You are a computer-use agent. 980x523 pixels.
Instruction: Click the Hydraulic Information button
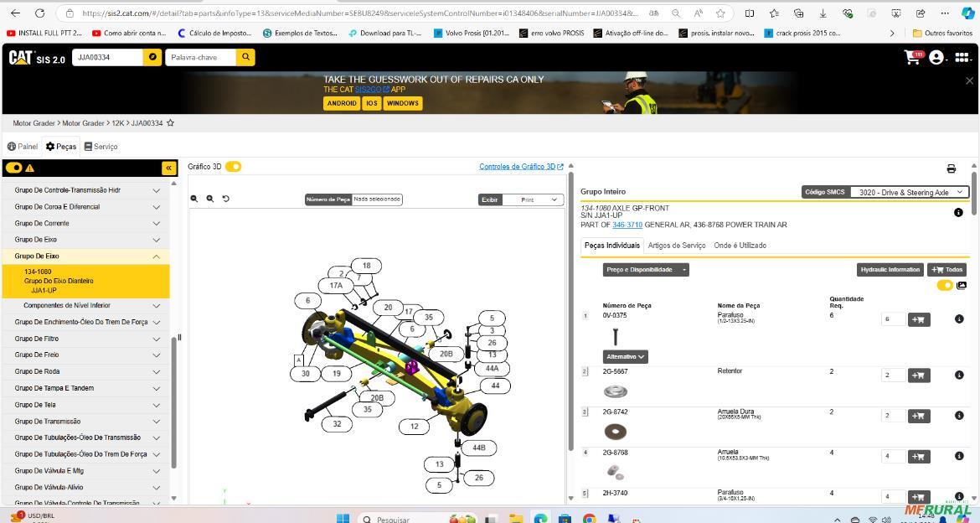point(890,270)
